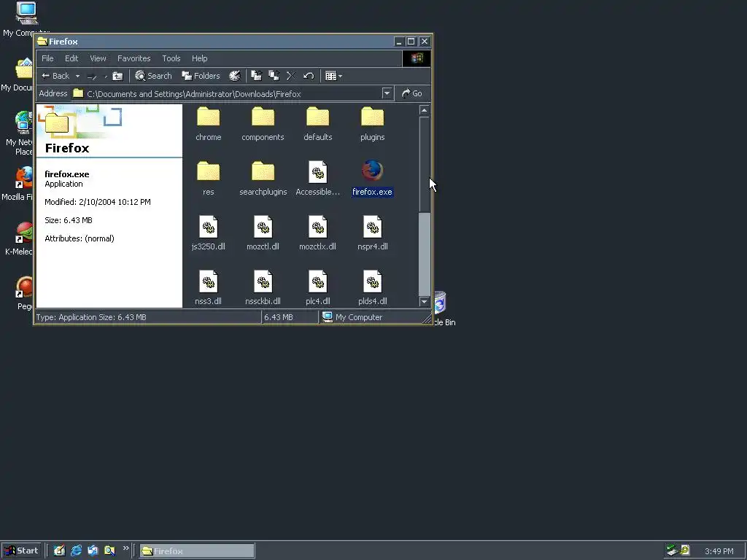Click the Move To toolbar icon
Viewport: 747px width, 560px height.
pyautogui.click(x=257, y=76)
